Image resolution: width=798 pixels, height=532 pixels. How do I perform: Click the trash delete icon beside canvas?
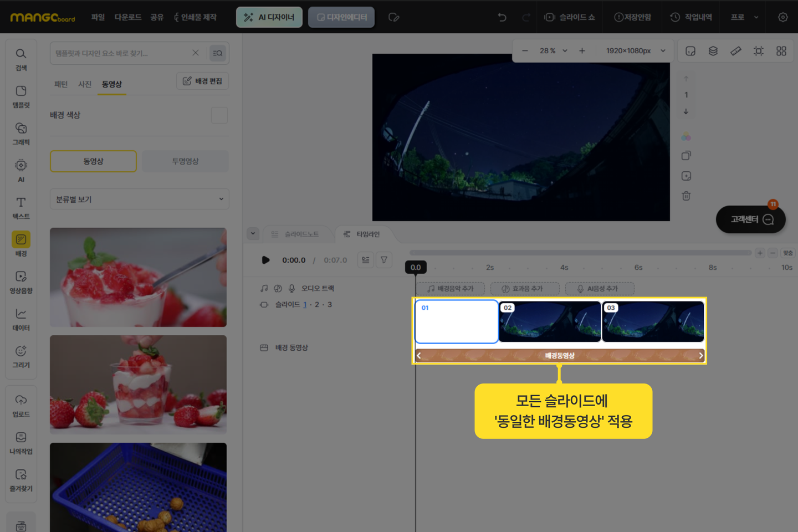tap(686, 196)
